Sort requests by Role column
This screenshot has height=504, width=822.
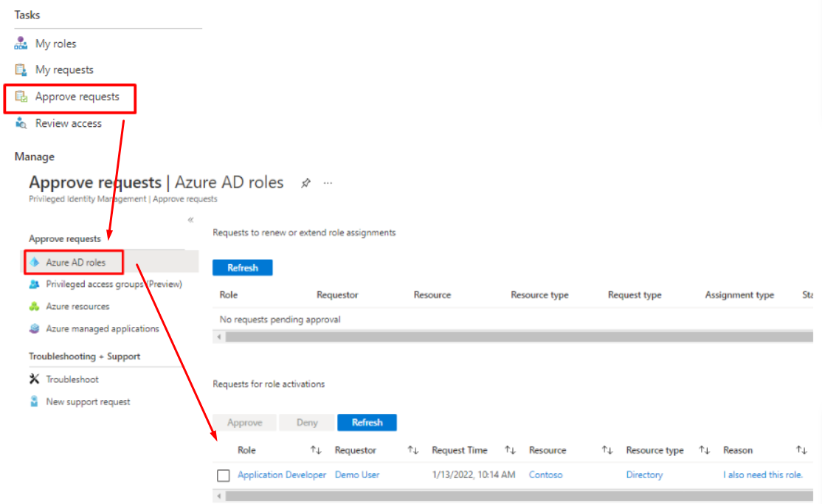[x=316, y=450]
